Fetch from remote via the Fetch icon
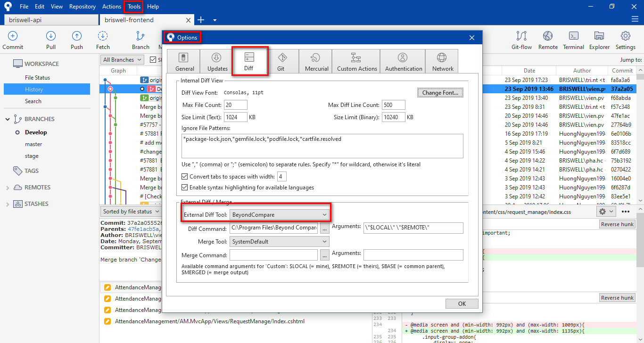Screen dimensions: 644x343 click(103, 40)
